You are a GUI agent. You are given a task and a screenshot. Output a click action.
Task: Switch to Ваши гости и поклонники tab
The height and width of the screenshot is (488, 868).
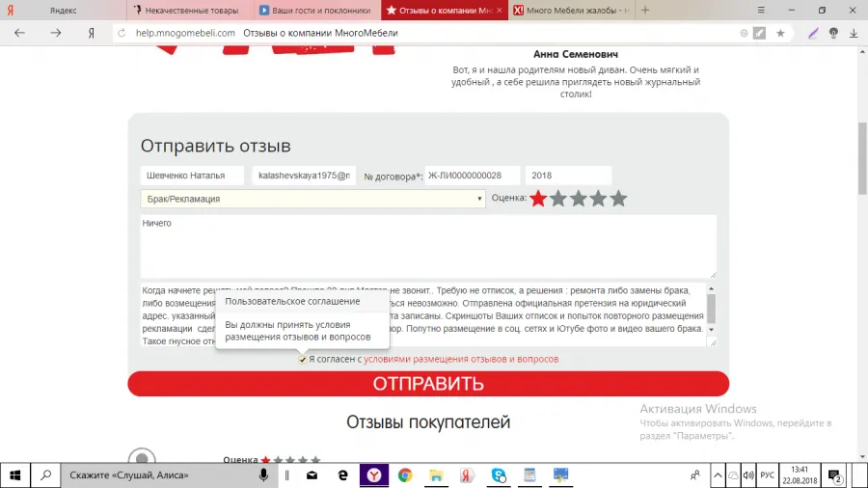[x=317, y=10]
